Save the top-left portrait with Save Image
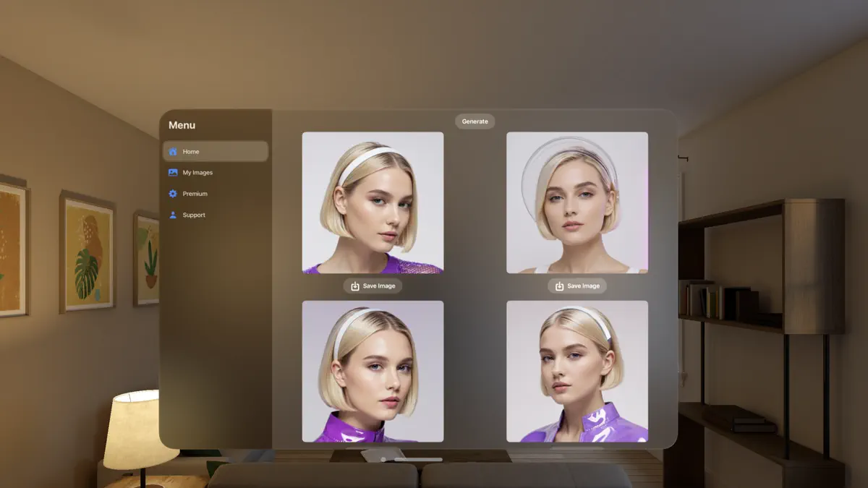 [x=373, y=286]
